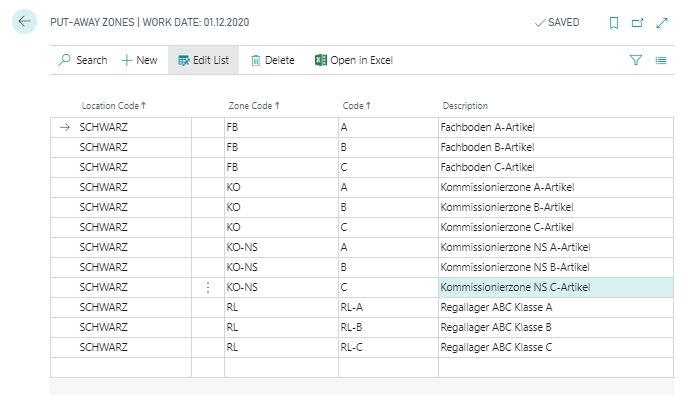Click SCHWARZ in the Fachboden B-Artikel row
The width and height of the screenshot is (694, 395).
[x=104, y=147]
